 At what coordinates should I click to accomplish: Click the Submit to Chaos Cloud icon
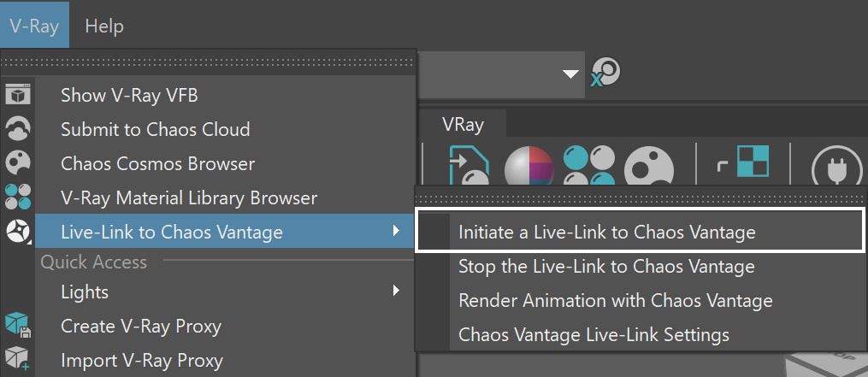[x=18, y=128]
